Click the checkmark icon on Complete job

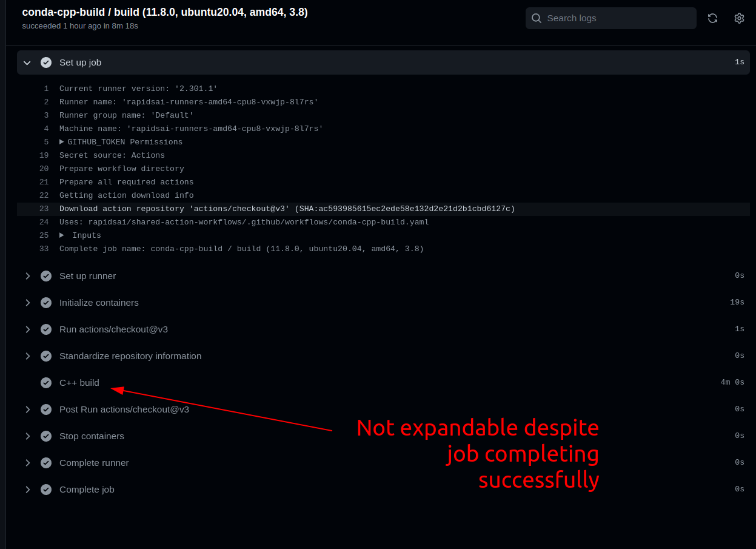coord(45,489)
